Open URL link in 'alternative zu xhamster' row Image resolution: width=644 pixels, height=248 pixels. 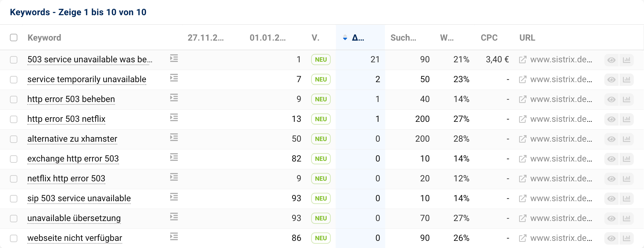point(561,139)
